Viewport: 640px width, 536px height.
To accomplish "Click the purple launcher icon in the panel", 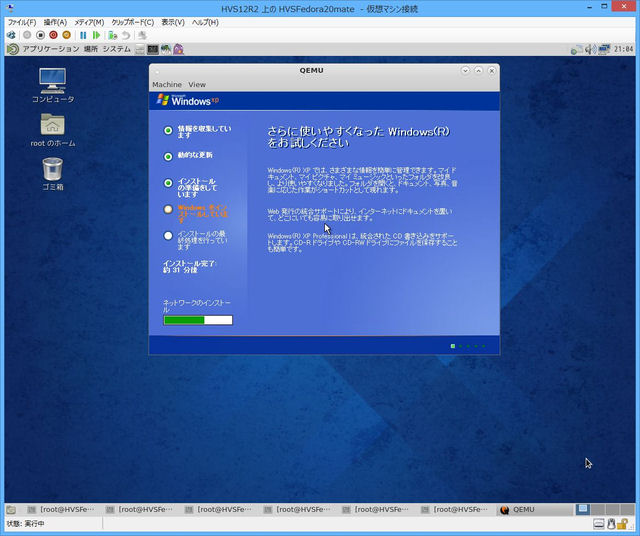I will click(x=178, y=49).
